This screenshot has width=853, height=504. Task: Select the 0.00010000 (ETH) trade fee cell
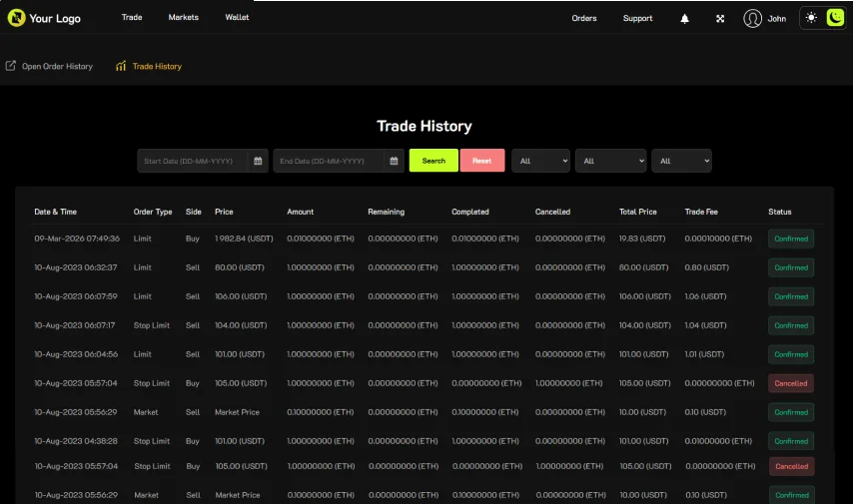[x=718, y=239]
